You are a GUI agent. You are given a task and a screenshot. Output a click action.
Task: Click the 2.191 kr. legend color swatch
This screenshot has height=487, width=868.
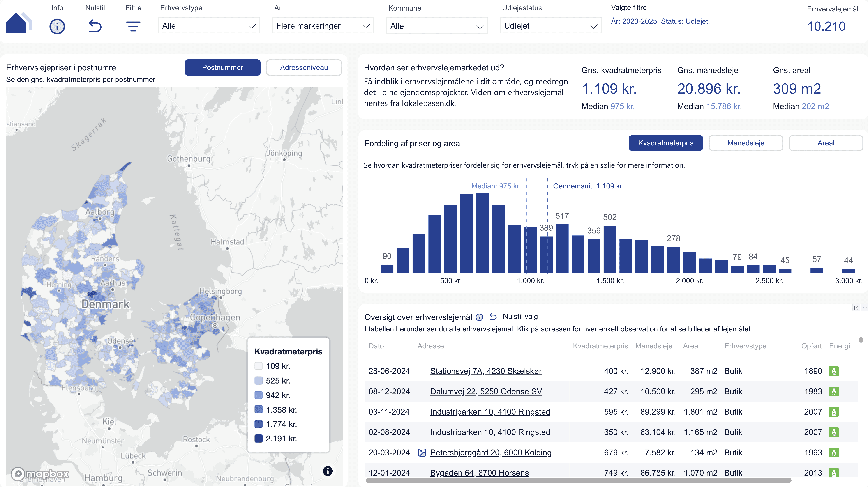coord(259,439)
